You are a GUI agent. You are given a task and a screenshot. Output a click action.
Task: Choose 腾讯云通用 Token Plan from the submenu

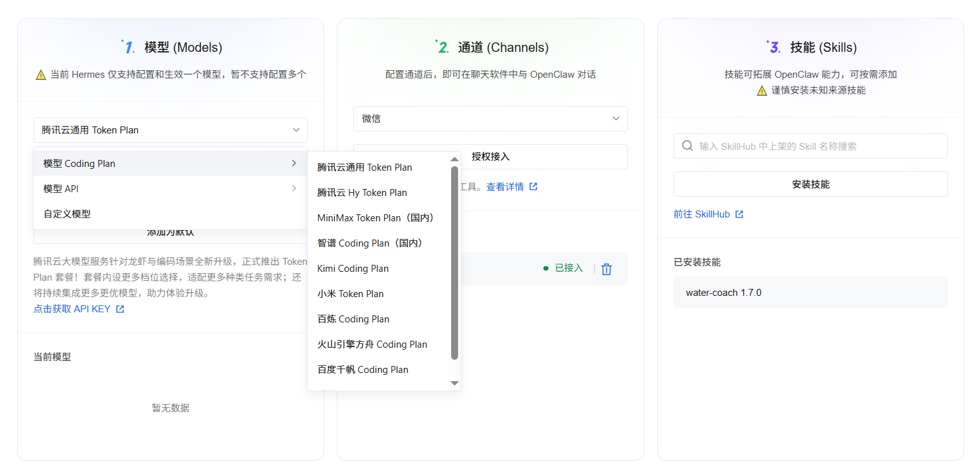379,168
